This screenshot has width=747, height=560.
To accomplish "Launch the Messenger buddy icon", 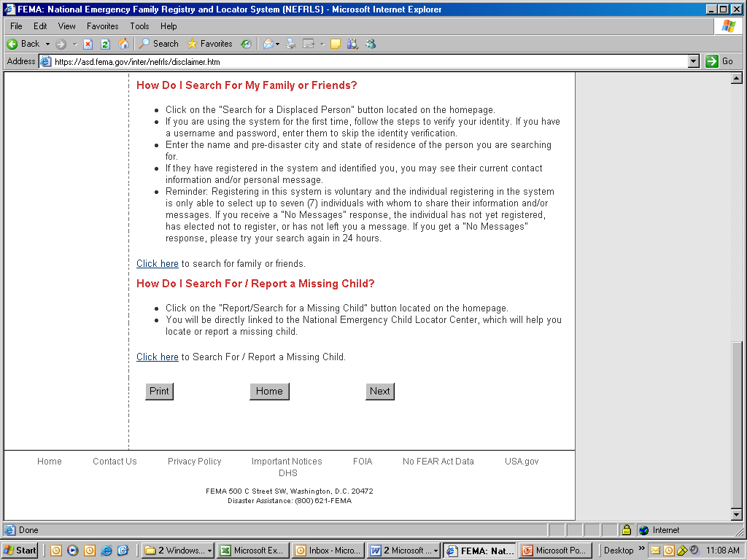I will [x=371, y=44].
